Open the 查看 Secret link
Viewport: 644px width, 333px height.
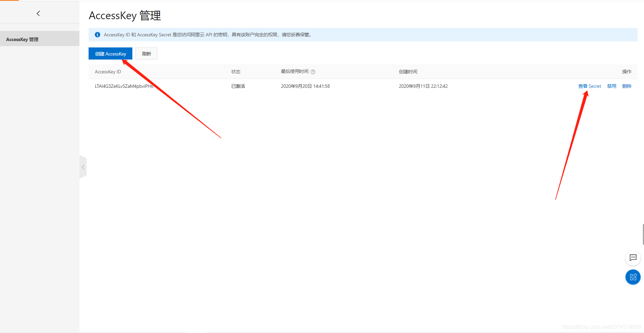(589, 86)
